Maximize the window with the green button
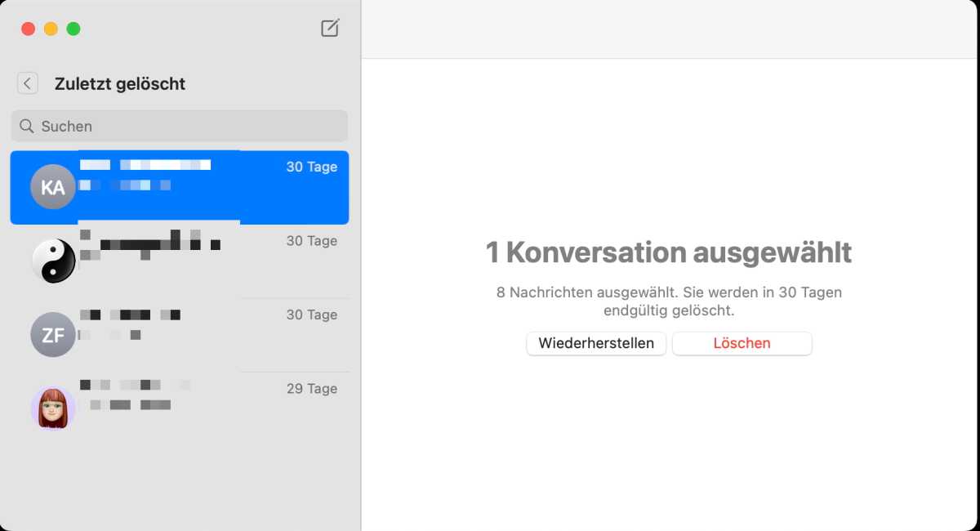Screen dimensions: 980x531 pyautogui.click(x=73, y=29)
